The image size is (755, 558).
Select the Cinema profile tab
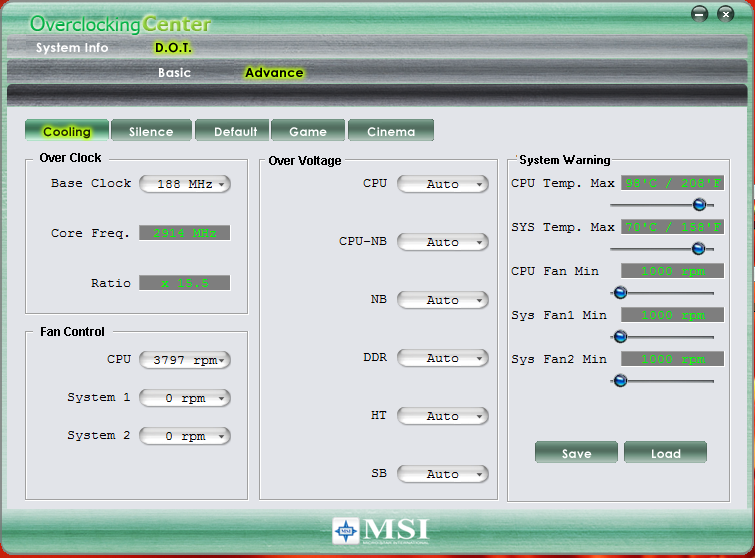tap(391, 131)
